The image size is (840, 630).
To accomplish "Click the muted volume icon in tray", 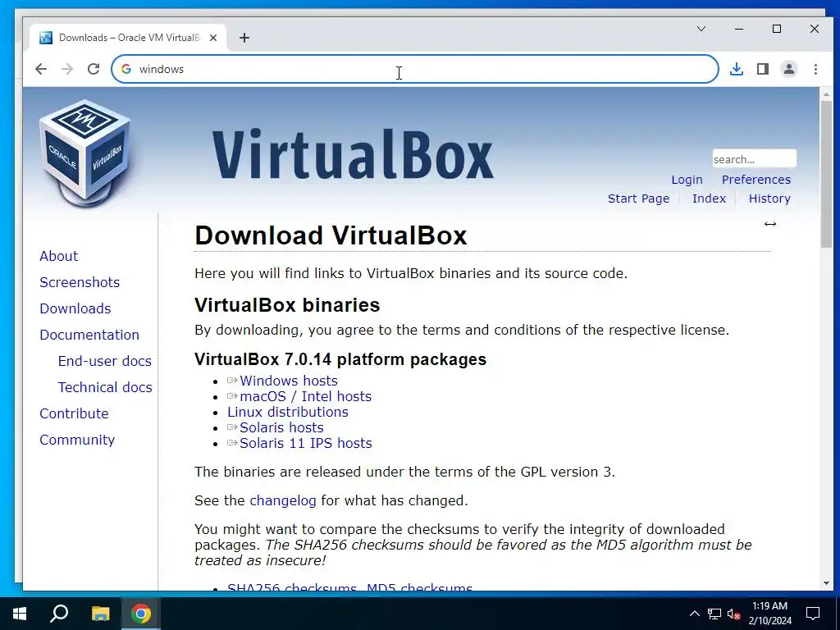I will [734, 614].
